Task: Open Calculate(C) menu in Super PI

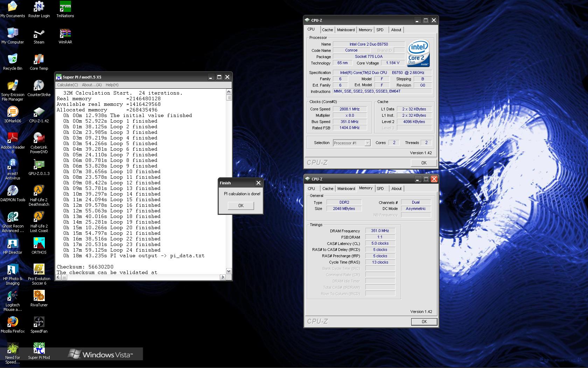Action: click(x=68, y=85)
